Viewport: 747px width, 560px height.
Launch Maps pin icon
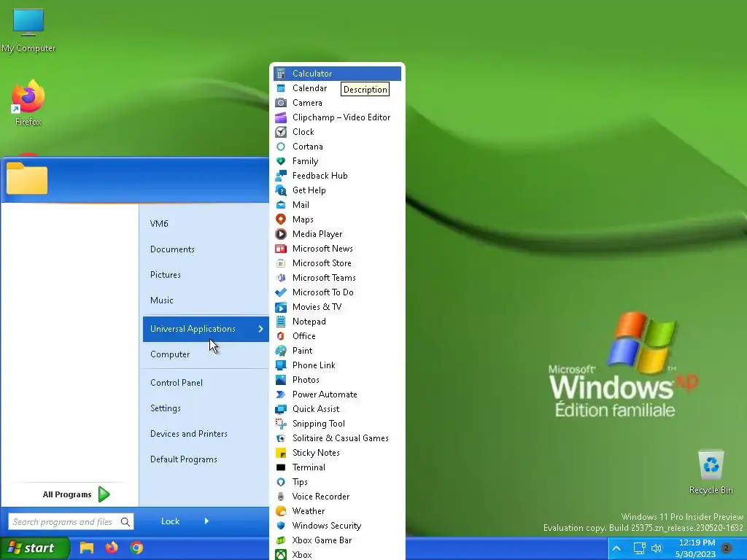(281, 219)
